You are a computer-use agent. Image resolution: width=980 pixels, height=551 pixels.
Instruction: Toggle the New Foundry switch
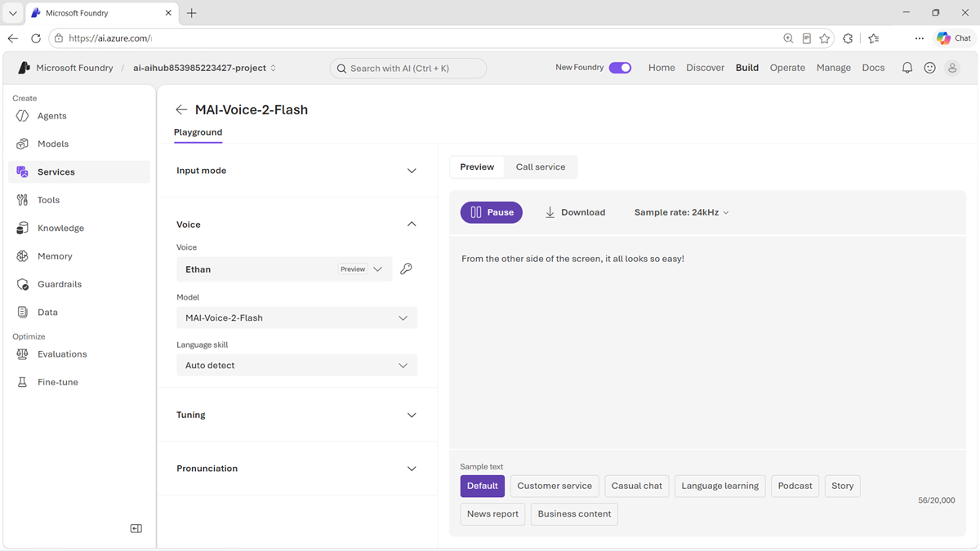pyautogui.click(x=620, y=68)
